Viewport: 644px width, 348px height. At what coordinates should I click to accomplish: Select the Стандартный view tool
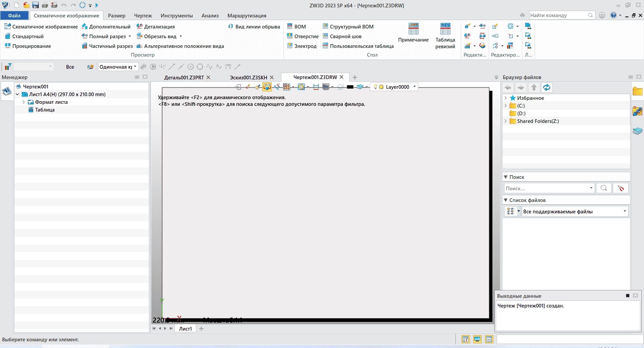pyautogui.click(x=24, y=36)
